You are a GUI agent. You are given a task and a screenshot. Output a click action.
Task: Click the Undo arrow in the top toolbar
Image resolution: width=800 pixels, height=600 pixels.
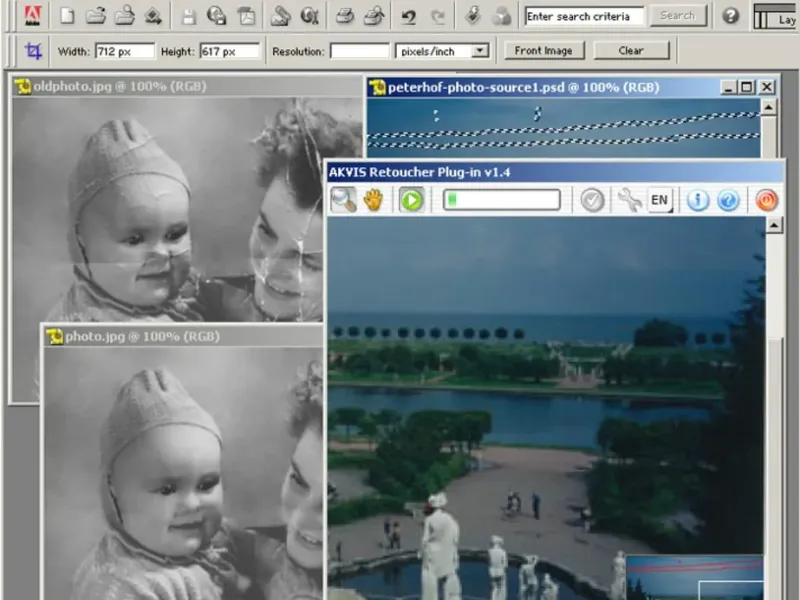click(408, 16)
